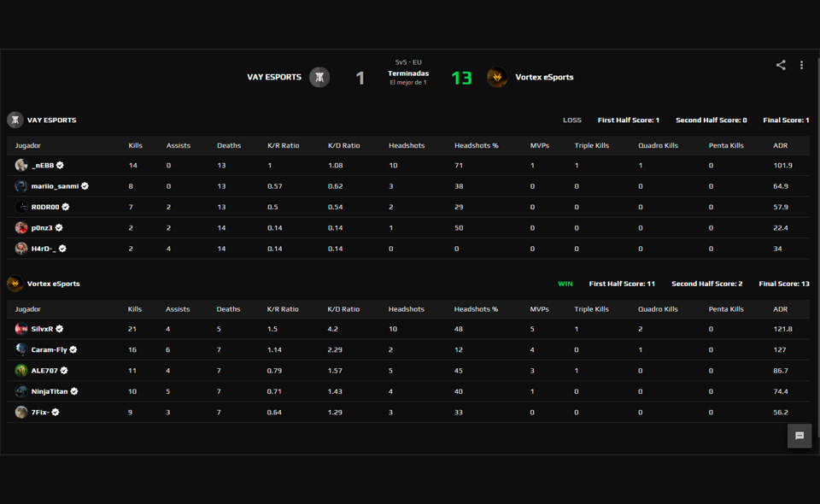Open Caram-Fly player avatar
820x504 pixels.
click(20, 349)
